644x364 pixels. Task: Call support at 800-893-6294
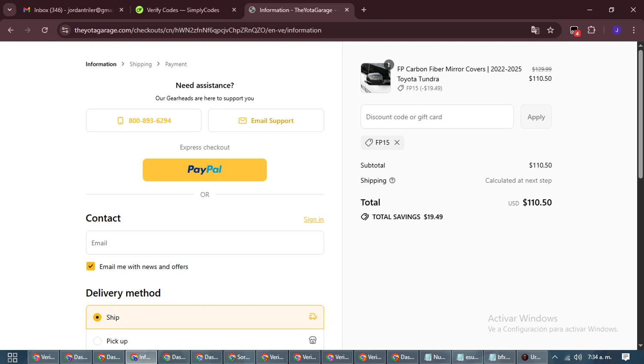[x=143, y=120]
